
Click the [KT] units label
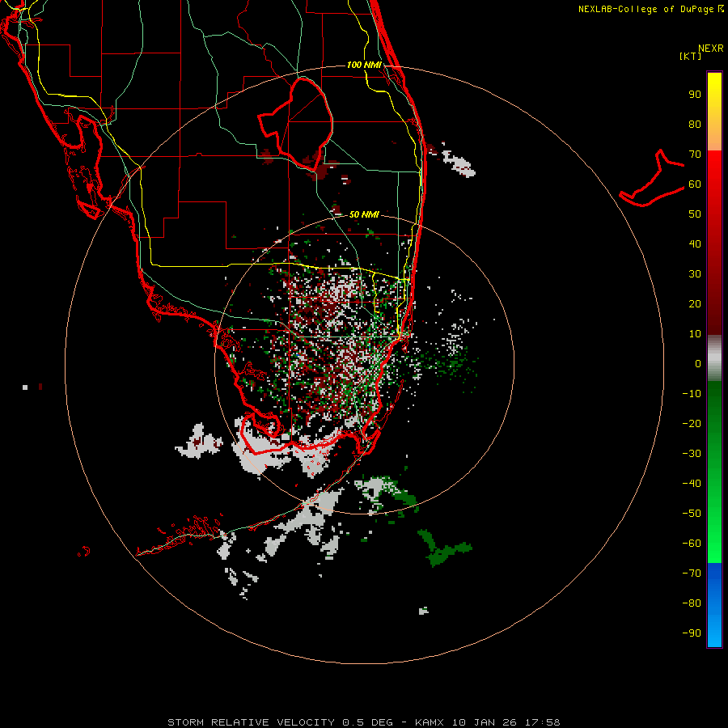coord(690,56)
